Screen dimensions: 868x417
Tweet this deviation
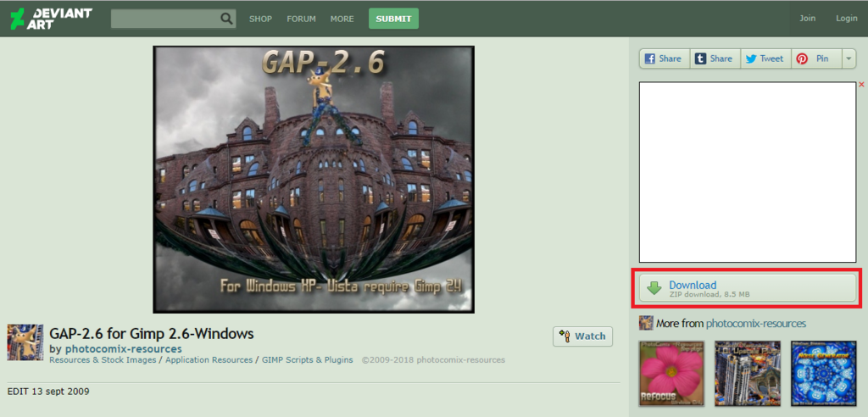[x=765, y=58]
